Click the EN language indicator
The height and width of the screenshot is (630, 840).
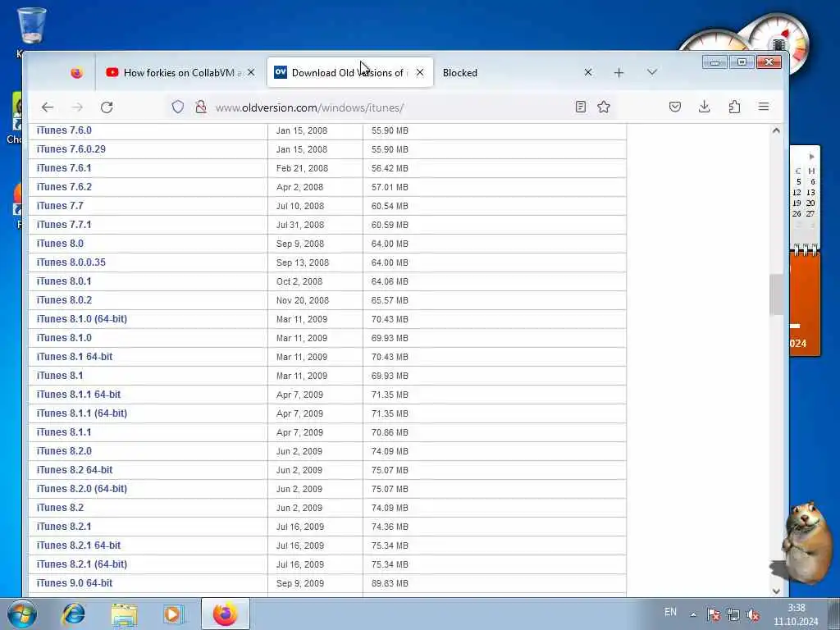[670, 612]
